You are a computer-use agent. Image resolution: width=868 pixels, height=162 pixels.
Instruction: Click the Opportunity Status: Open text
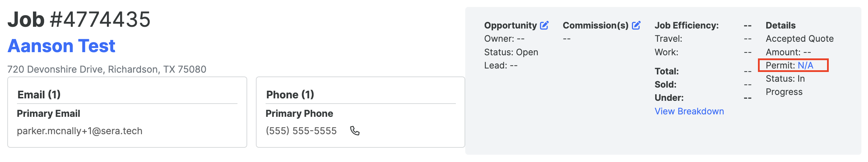click(511, 52)
